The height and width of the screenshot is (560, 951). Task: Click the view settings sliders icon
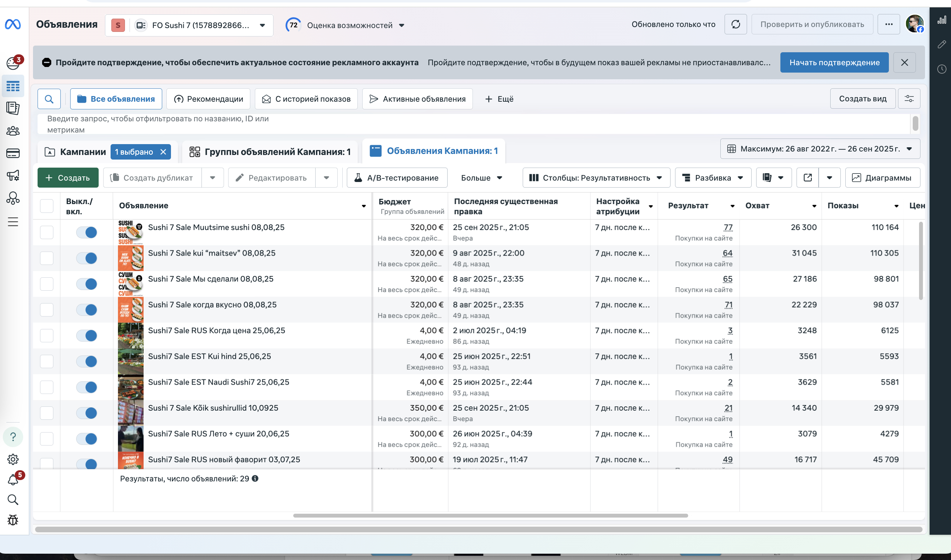pyautogui.click(x=909, y=99)
